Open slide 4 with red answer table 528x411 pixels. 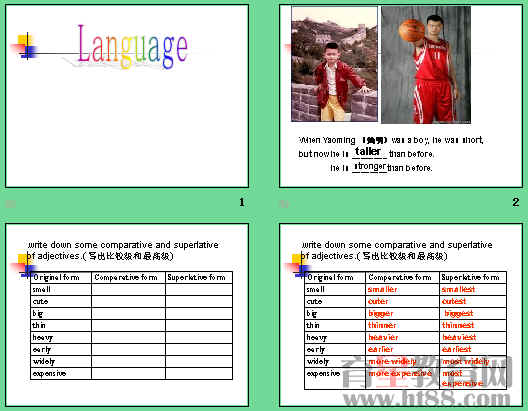coord(401,315)
